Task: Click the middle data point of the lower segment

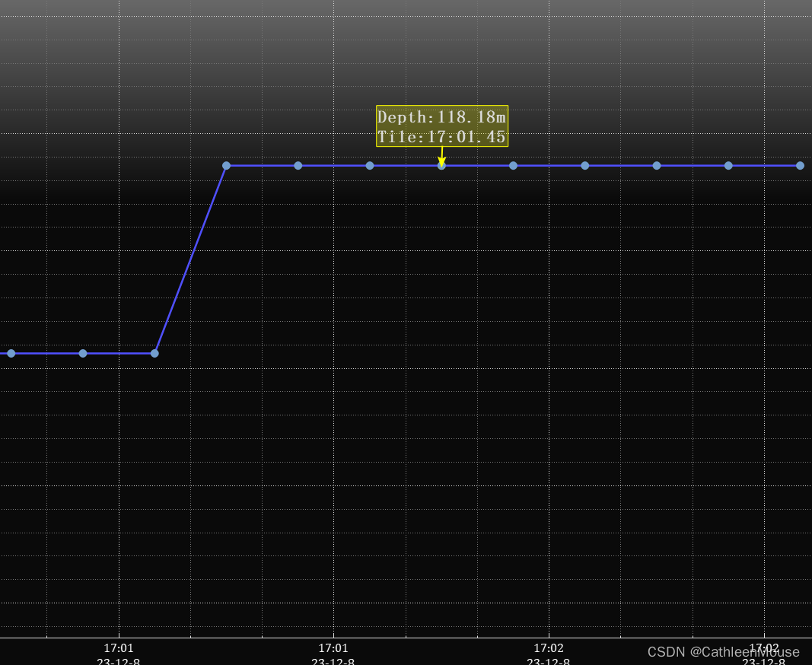Action: (x=83, y=353)
